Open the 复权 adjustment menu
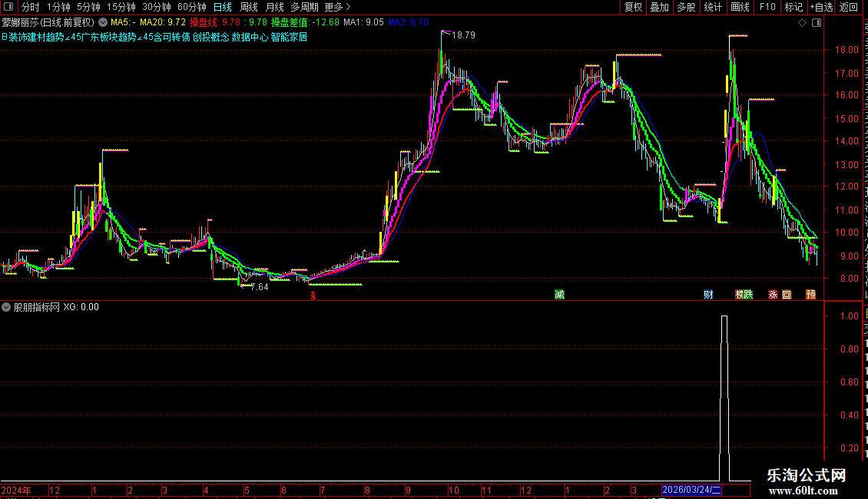868x499 pixels. [633, 7]
